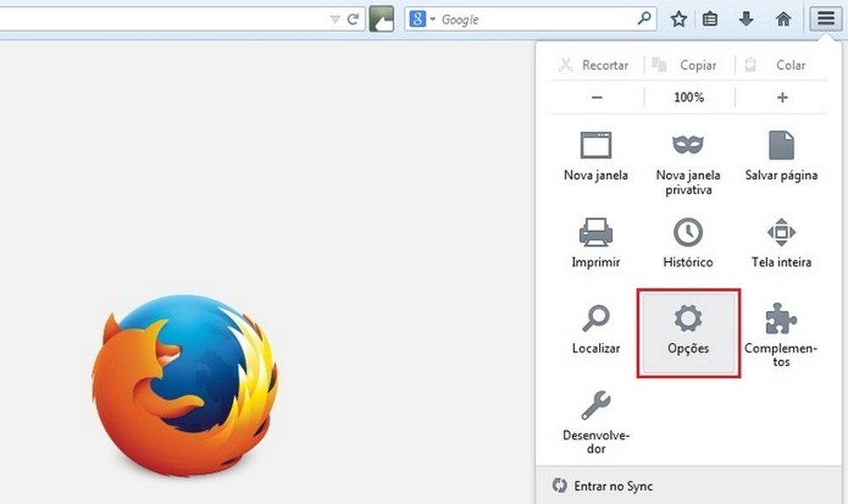Click the search magnifier in Google box

pos(644,19)
